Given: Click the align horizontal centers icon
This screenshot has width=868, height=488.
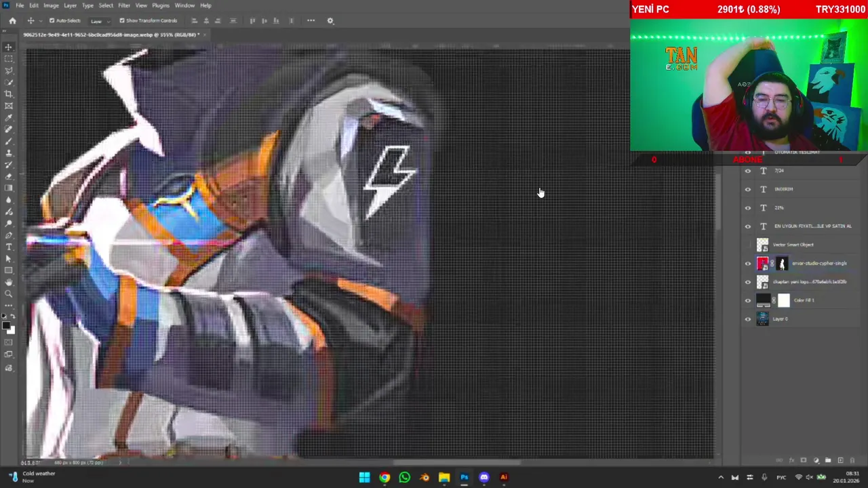Looking at the screenshot, I should tap(207, 20).
